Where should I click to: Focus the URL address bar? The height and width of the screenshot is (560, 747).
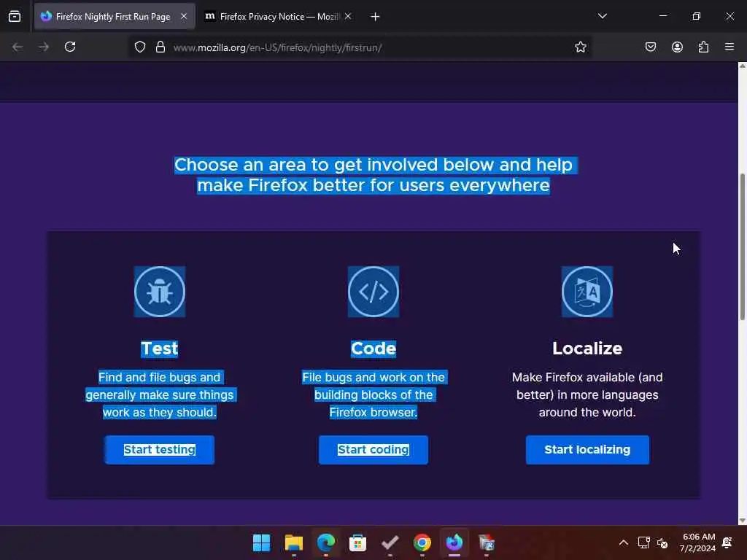[362, 47]
